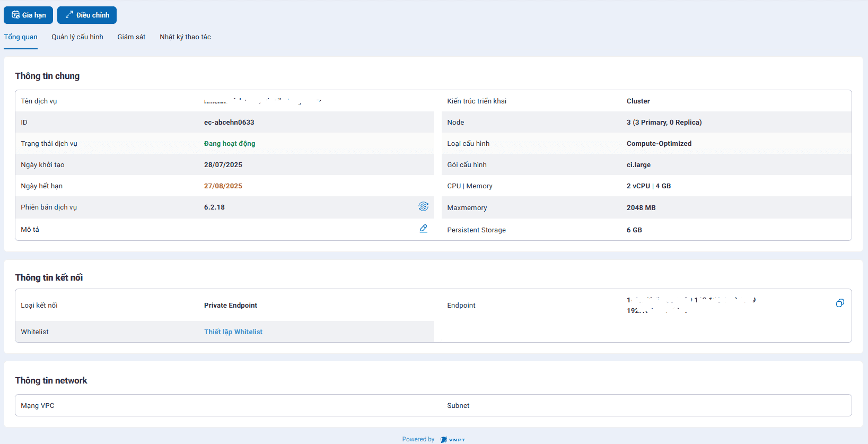Click the Gia hạn renew button
The height and width of the screenshot is (444, 868).
tap(28, 15)
